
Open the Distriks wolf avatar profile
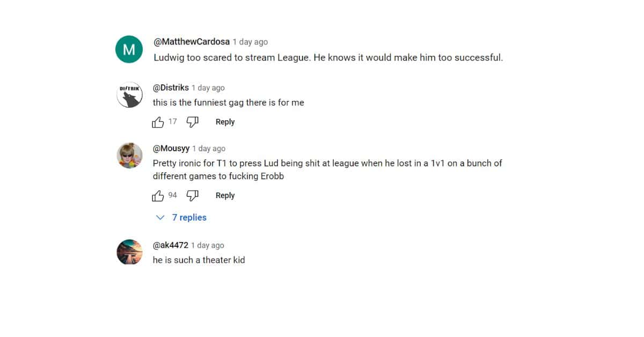[129, 95]
